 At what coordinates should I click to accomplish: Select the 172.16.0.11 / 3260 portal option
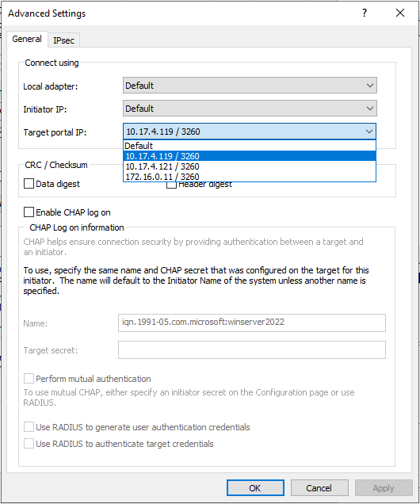coord(250,177)
